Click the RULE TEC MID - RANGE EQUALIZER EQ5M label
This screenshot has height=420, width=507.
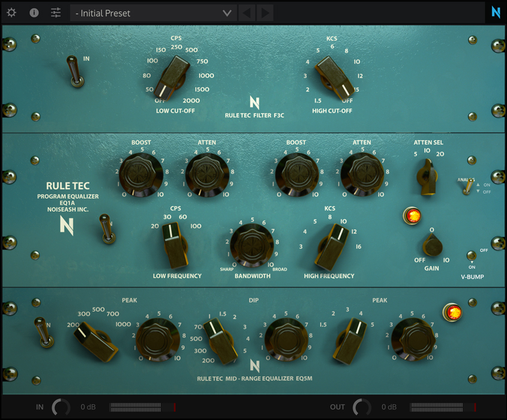click(x=255, y=379)
